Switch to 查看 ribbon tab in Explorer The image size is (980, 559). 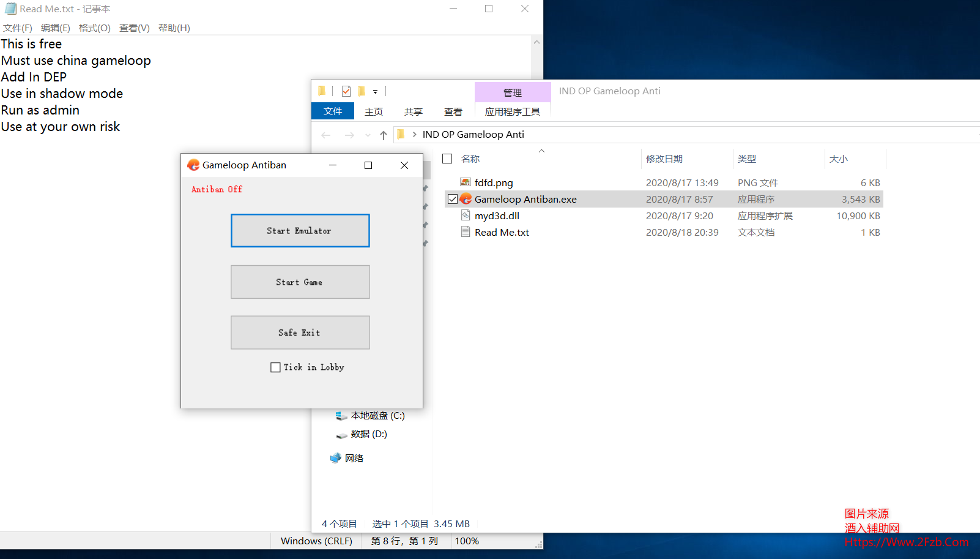click(x=453, y=111)
